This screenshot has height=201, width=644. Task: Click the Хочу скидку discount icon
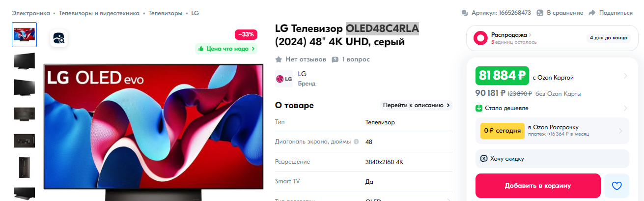[x=484, y=159]
